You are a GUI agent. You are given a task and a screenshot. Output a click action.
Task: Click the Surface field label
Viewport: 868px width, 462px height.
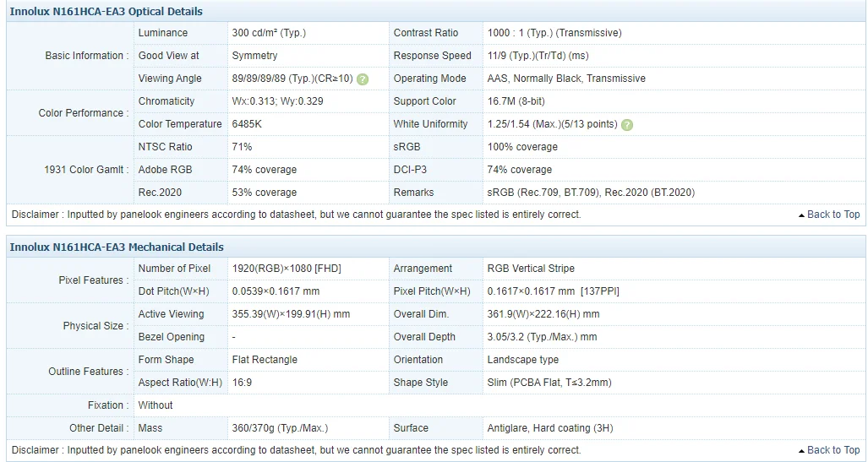pos(411,428)
